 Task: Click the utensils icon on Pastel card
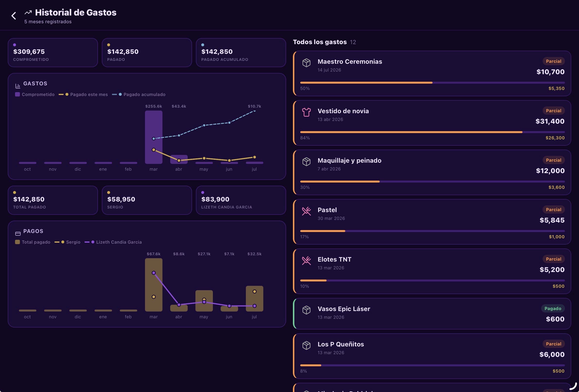306,211
